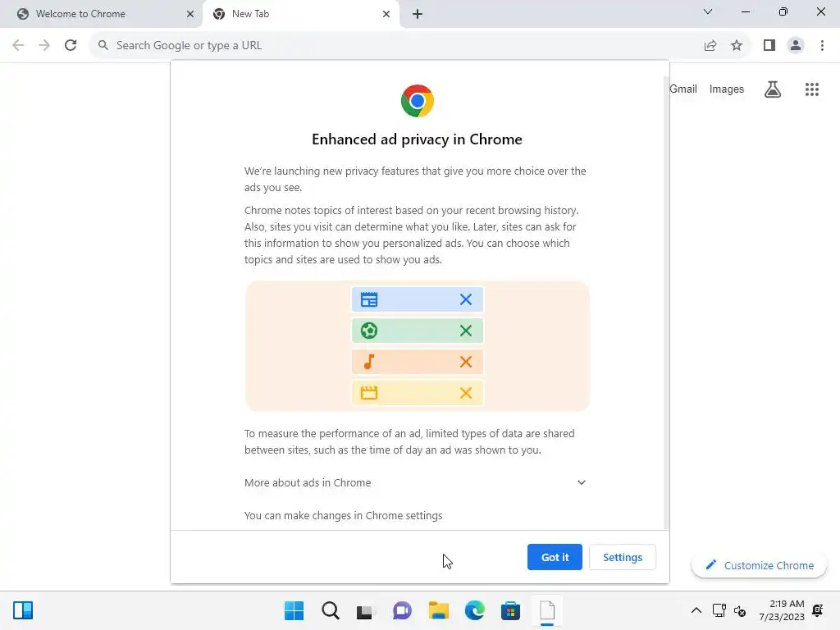Click the green soccer topic X

click(x=466, y=331)
